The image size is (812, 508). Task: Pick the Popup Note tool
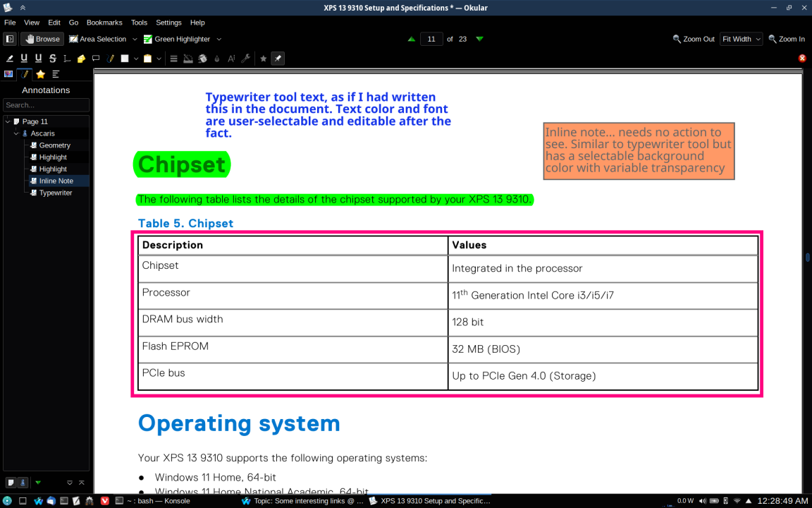(96, 59)
